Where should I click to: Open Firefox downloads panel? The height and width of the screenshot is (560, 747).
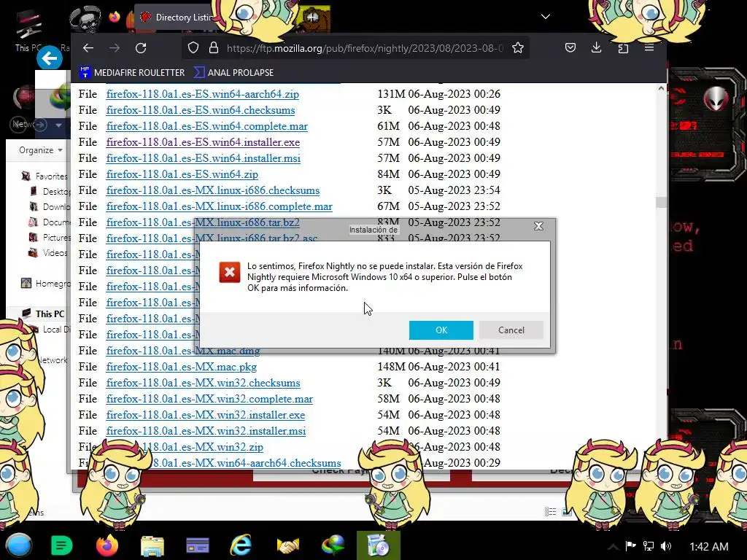[x=597, y=47]
